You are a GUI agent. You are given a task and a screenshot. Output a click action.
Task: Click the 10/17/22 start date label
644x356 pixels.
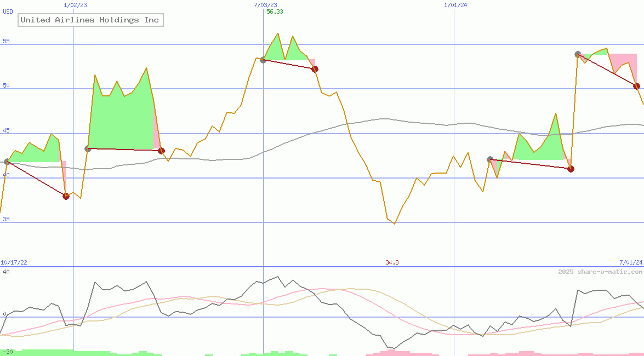click(14, 263)
